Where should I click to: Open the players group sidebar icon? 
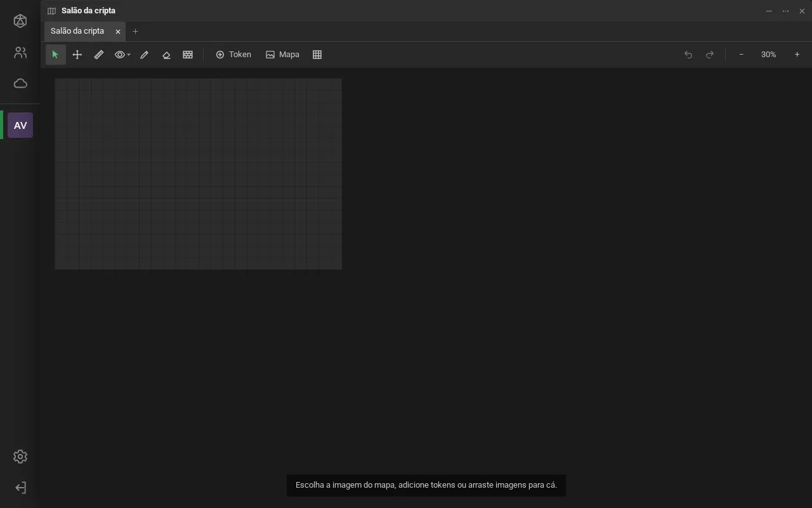point(20,53)
